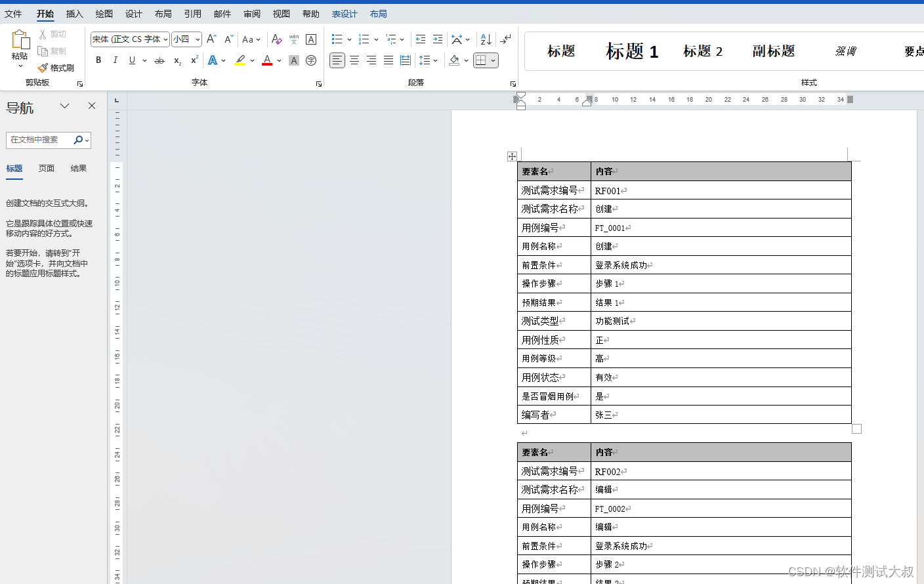Open the Navigation pane options chevron

(64, 106)
